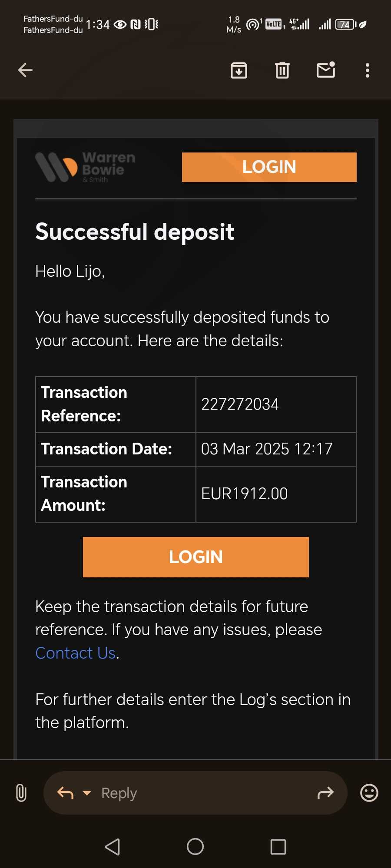Delete the email using the trash icon
Image resolution: width=391 pixels, height=868 pixels.
pyautogui.click(x=282, y=70)
